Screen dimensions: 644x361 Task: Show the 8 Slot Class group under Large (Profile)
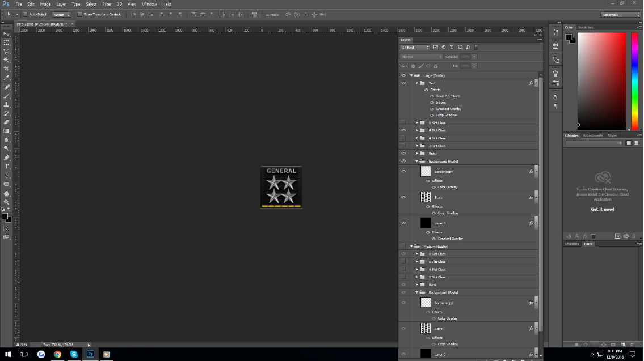[403, 122]
